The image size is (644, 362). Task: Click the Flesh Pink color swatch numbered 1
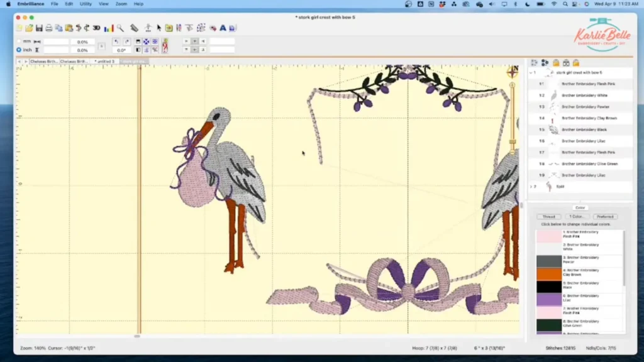[x=548, y=236]
